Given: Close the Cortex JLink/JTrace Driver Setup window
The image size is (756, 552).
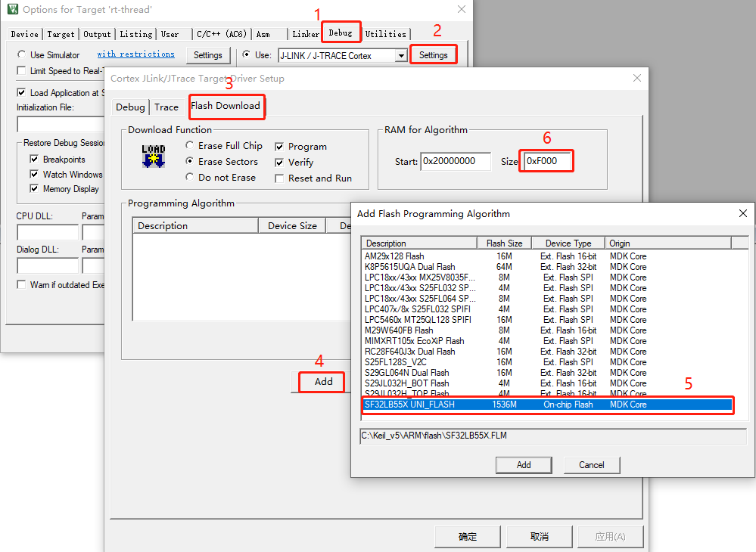Looking at the screenshot, I should click(x=636, y=78).
